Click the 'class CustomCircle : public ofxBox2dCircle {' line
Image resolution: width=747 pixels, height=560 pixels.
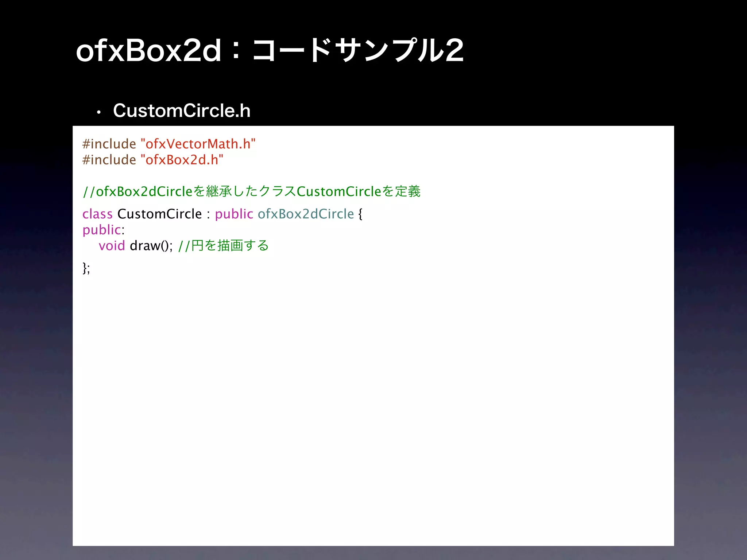(x=222, y=214)
